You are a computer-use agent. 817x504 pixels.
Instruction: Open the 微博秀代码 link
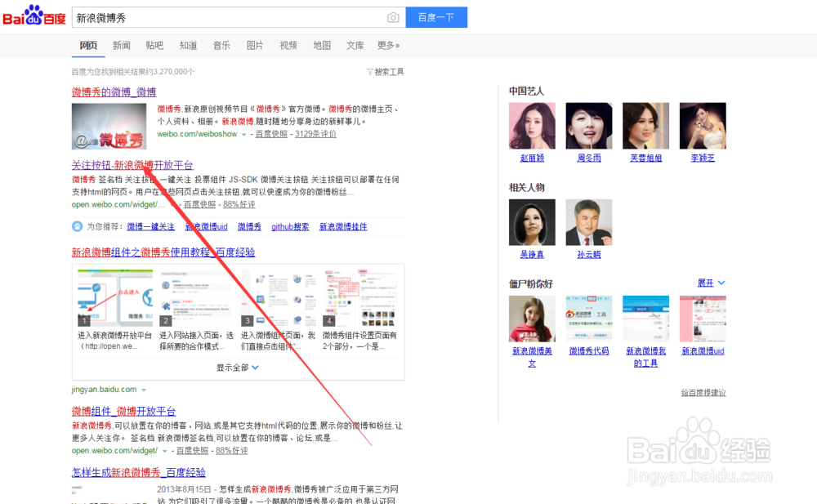click(x=589, y=351)
